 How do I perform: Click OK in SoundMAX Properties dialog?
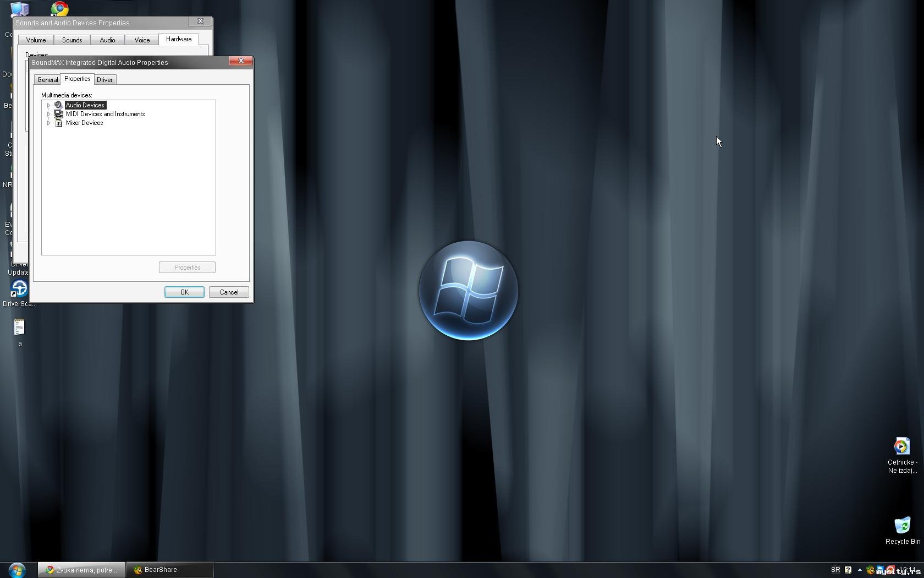(184, 292)
